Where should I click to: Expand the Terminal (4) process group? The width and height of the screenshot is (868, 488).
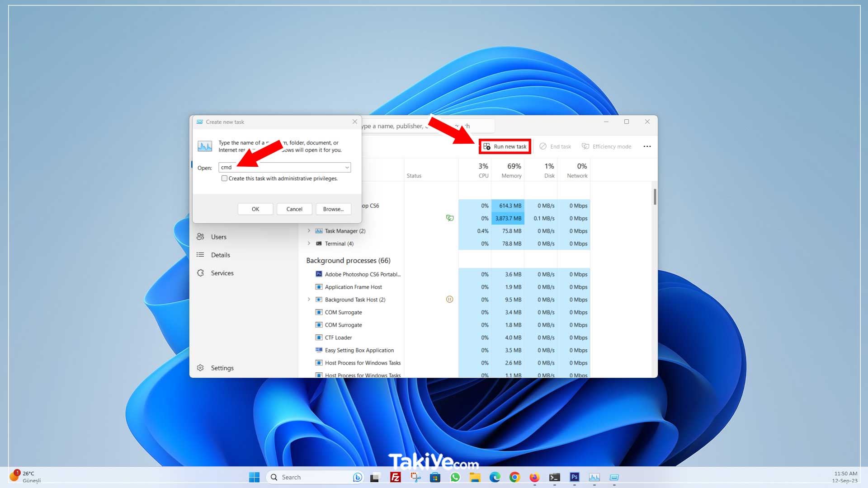309,244
